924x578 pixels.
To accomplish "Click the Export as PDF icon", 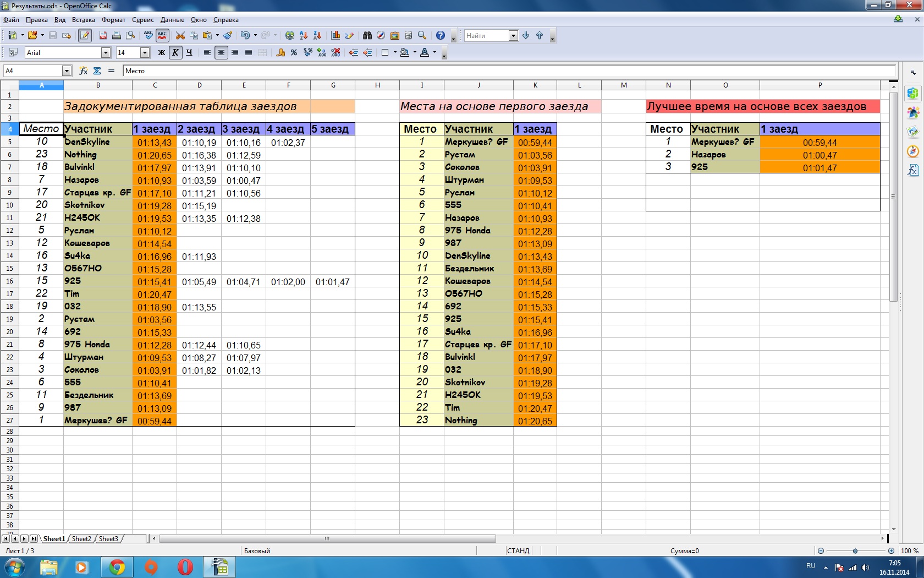I will (x=103, y=35).
